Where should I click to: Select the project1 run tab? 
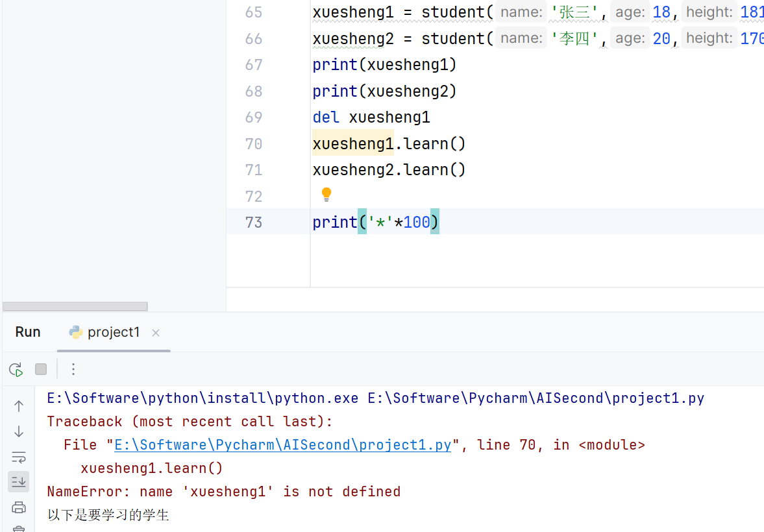[114, 332]
